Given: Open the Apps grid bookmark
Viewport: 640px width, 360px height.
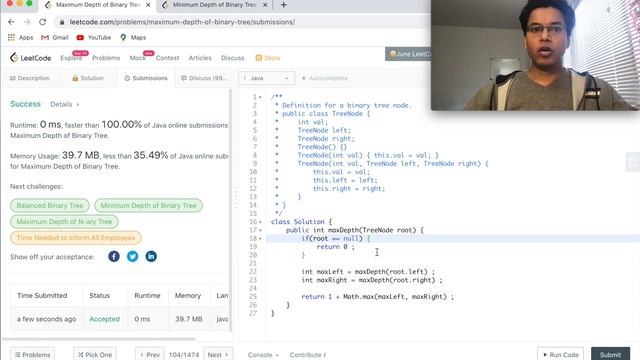Looking at the screenshot, I should 20,38.
